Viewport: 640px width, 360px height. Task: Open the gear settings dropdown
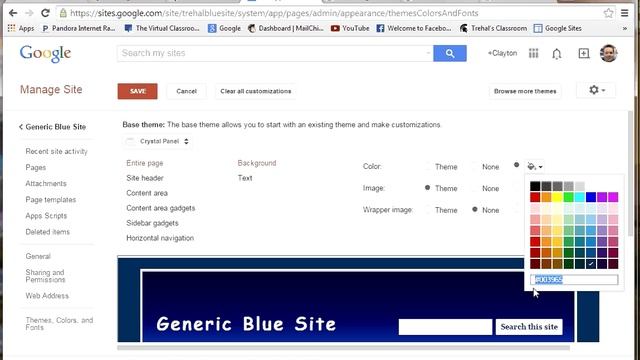pos(596,90)
